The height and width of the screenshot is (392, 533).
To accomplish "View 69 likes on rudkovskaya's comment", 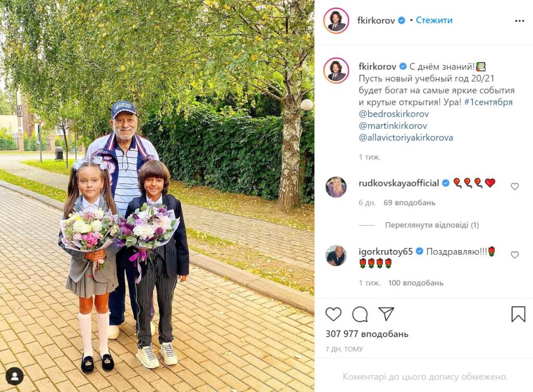I will click(409, 203).
